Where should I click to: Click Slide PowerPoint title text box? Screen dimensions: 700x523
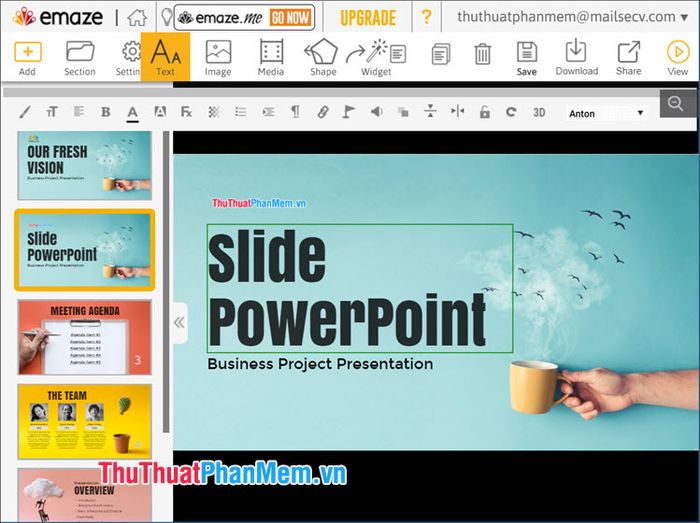(360, 288)
